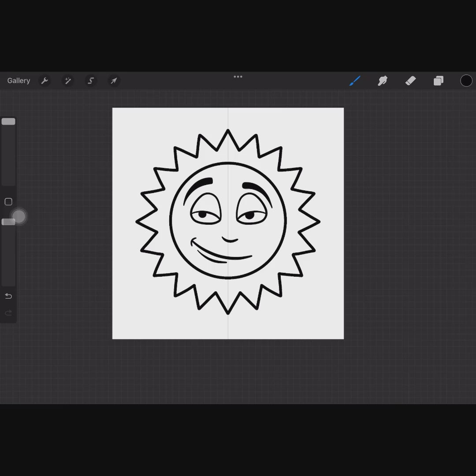
Task: Select the Eraser tool
Action: tap(410, 81)
